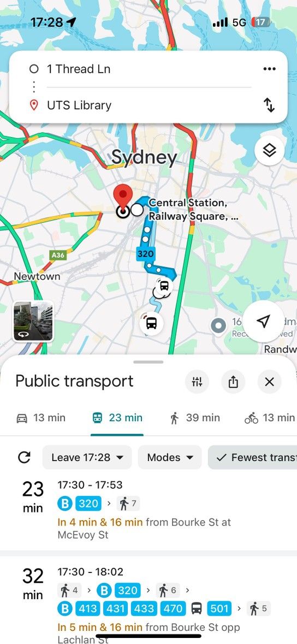Open the 32 min route option
297x644 pixels.
(148, 599)
